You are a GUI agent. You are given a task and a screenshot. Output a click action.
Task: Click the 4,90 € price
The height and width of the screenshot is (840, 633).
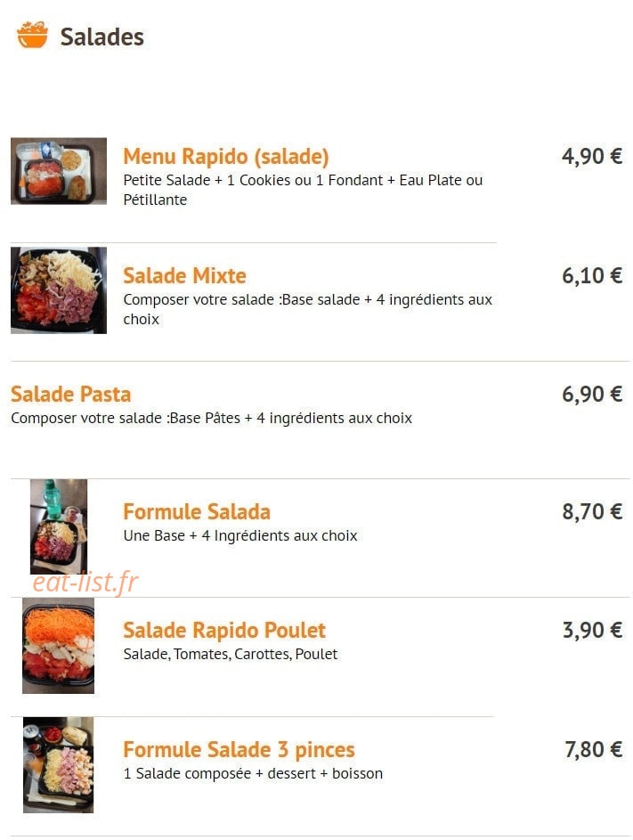pos(592,156)
